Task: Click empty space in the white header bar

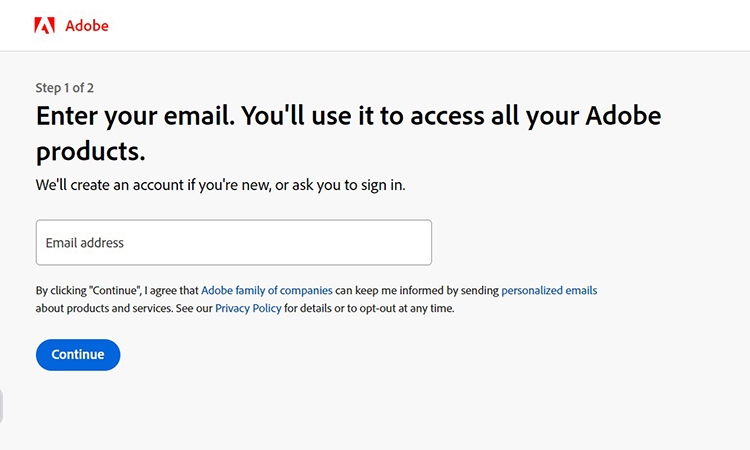Action: click(x=450, y=26)
